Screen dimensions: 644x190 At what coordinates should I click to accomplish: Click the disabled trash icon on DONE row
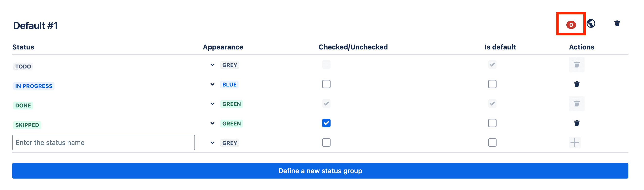(577, 103)
